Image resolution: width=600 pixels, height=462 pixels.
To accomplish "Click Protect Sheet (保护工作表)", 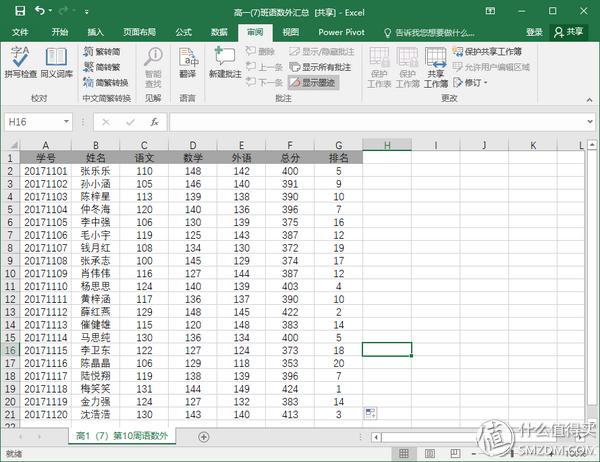I will coord(379,67).
